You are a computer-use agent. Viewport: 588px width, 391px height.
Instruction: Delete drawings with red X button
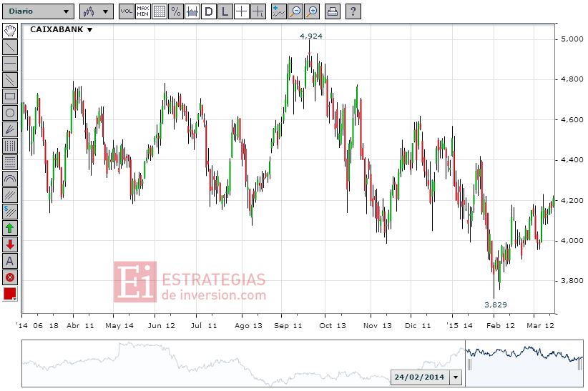click(10, 278)
